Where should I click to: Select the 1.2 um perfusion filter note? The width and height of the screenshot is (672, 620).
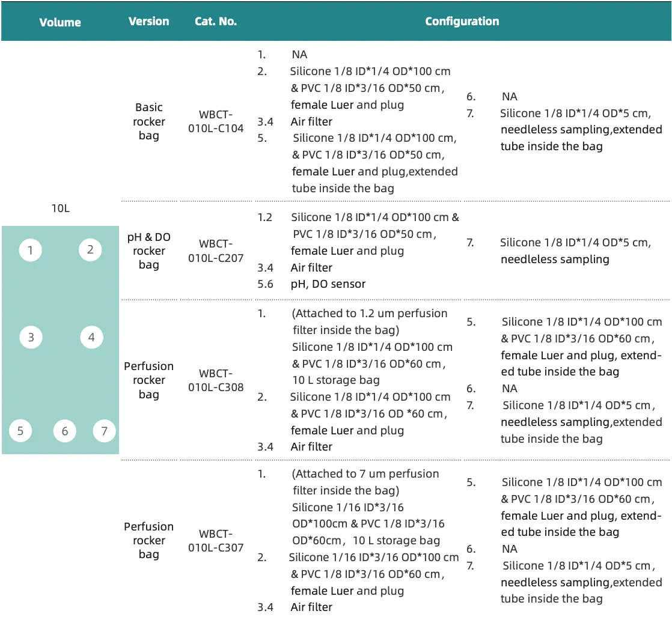[370, 322]
